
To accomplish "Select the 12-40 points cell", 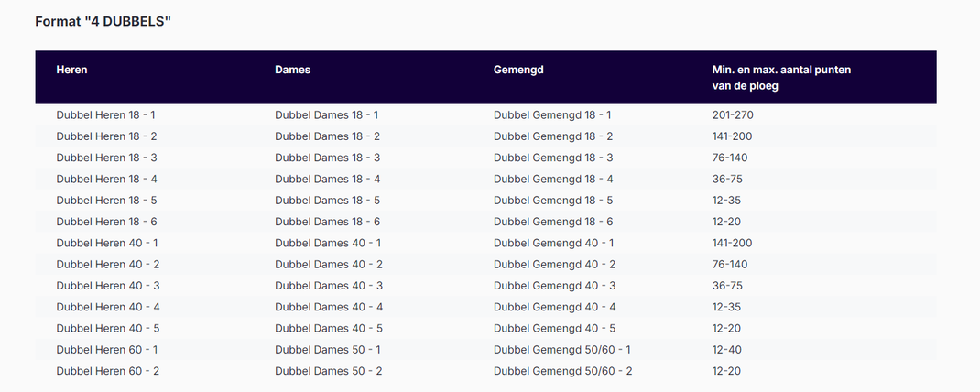I will coord(726,350).
